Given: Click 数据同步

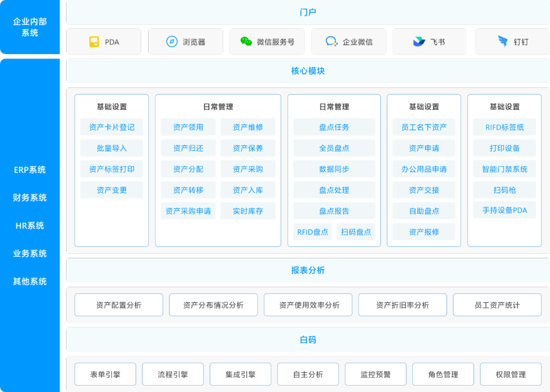Looking at the screenshot, I should tap(334, 169).
